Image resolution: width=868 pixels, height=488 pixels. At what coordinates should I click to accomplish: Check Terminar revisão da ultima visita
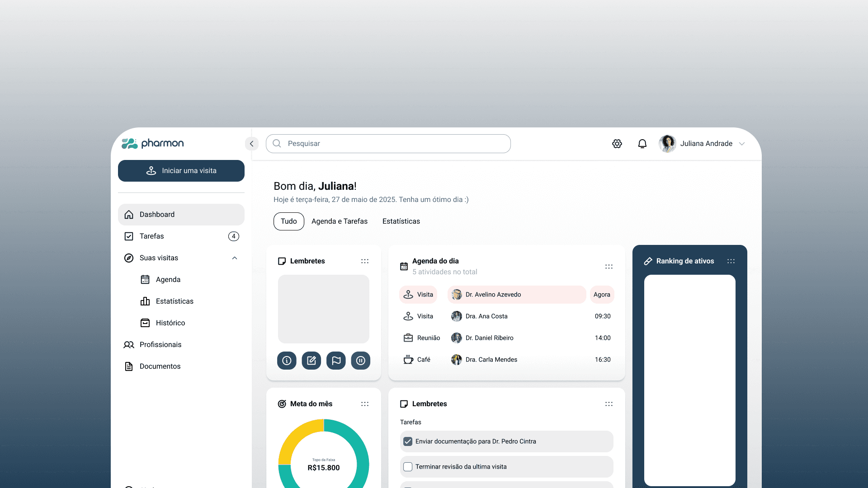(x=408, y=467)
